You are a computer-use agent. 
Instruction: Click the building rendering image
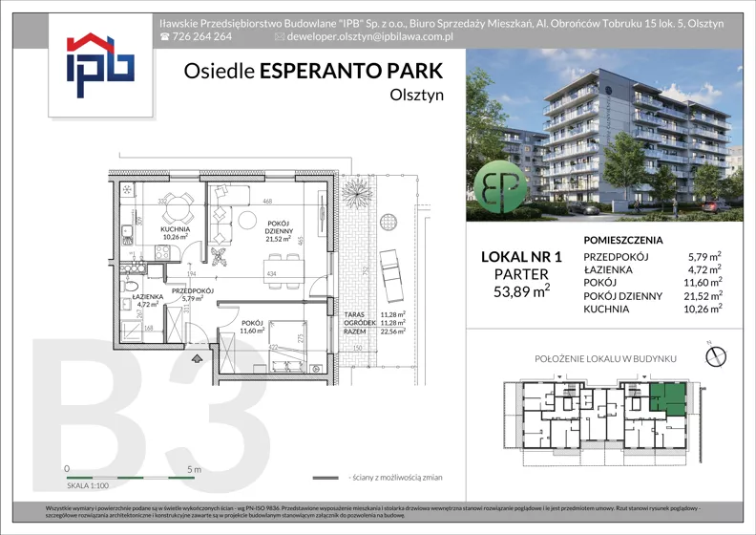604,135
